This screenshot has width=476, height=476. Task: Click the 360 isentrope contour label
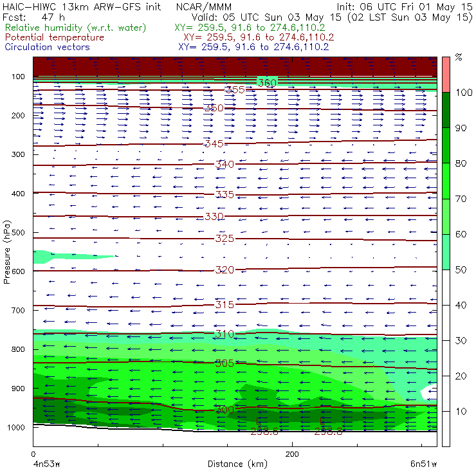click(x=267, y=82)
